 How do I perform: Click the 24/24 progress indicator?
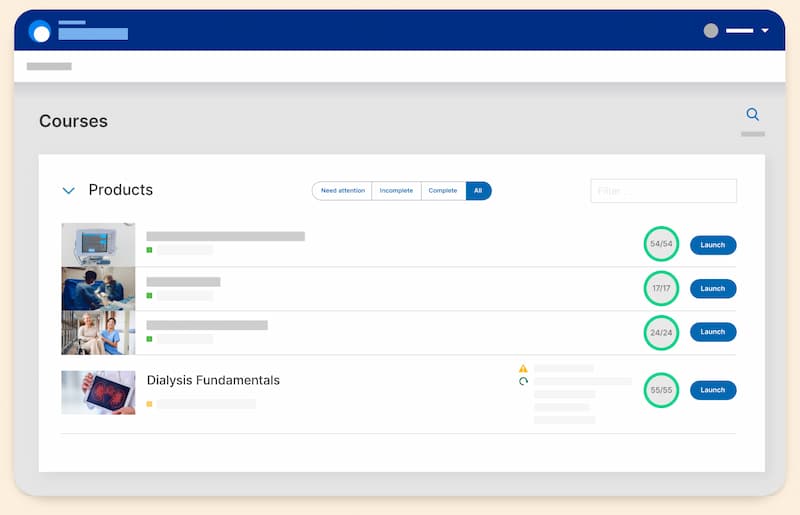coord(661,332)
